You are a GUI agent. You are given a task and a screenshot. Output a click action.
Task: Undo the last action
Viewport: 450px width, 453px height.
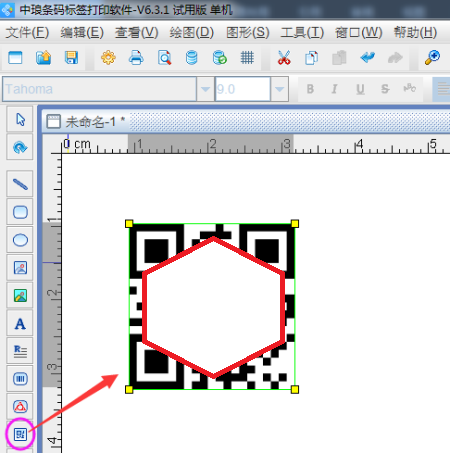367,58
